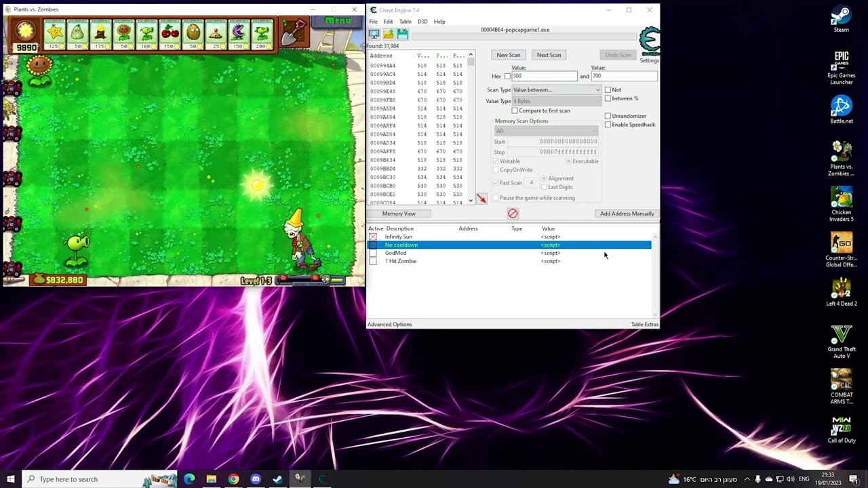Screen dimensions: 868x488
Task: Click the red arrow add-to-list icon
Action: pyautogui.click(x=481, y=198)
